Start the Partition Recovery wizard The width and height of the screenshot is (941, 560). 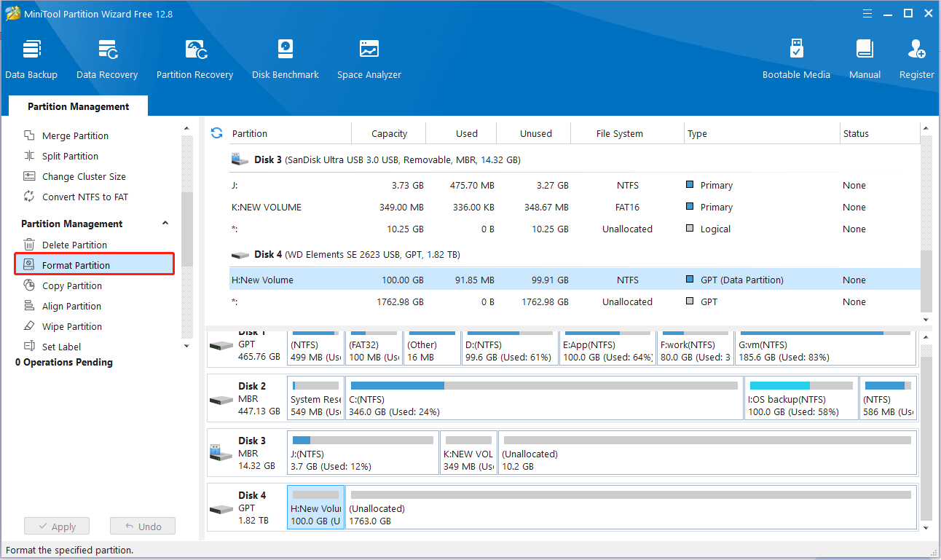pyautogui.click(x=194, y=58)
